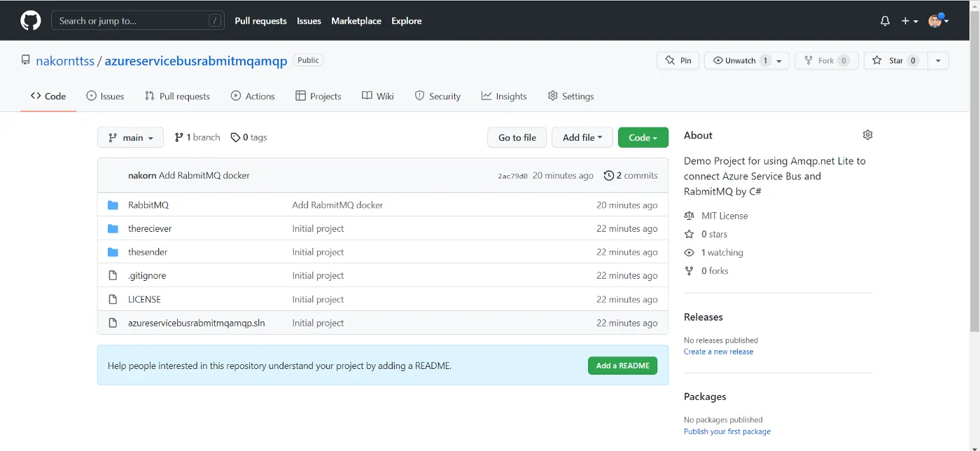The width and height of the screenshot is (980, 451).
Task: Switch to the Code tab
Action: [48, 96]
